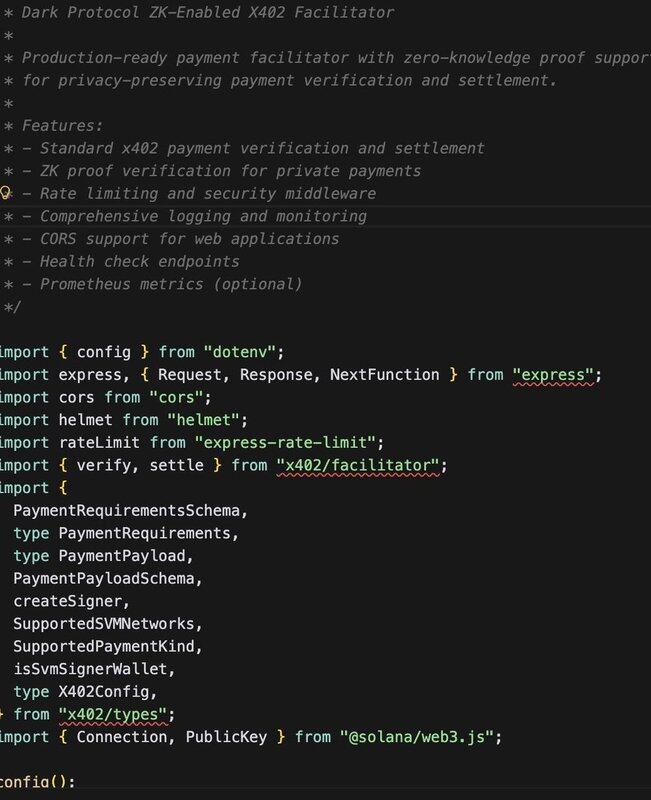The height and width of the screenshot is (800, 651).
Task: Click the createSigner import name
Action: (71, 601)
